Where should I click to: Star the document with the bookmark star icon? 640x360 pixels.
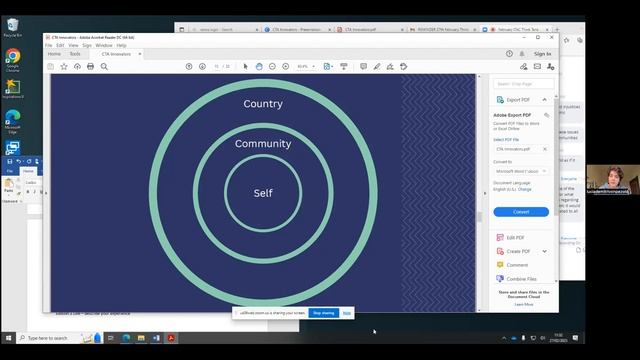tap(64, 67)
